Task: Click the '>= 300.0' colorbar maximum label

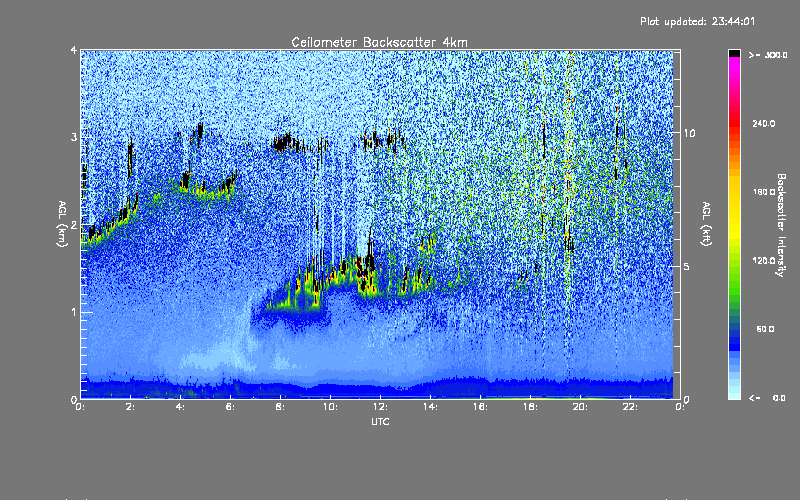Action: point(768,55)
